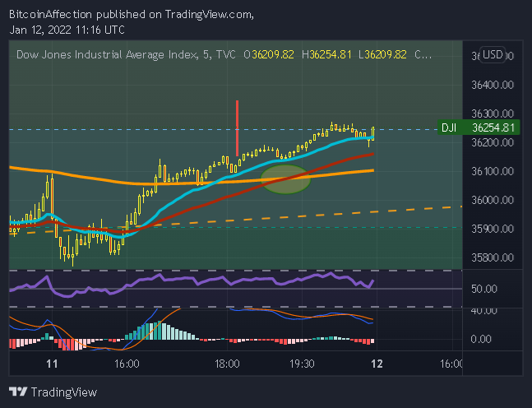Click the 36100.00 price axis label
This screenshot has height=408, width=532.
click(x=493, y=171)
